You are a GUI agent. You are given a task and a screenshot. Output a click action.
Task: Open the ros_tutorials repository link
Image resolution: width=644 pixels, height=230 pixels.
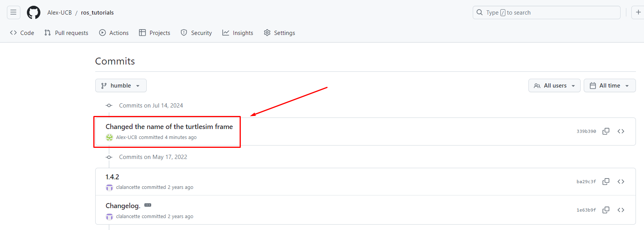click(x=97, y=13)
